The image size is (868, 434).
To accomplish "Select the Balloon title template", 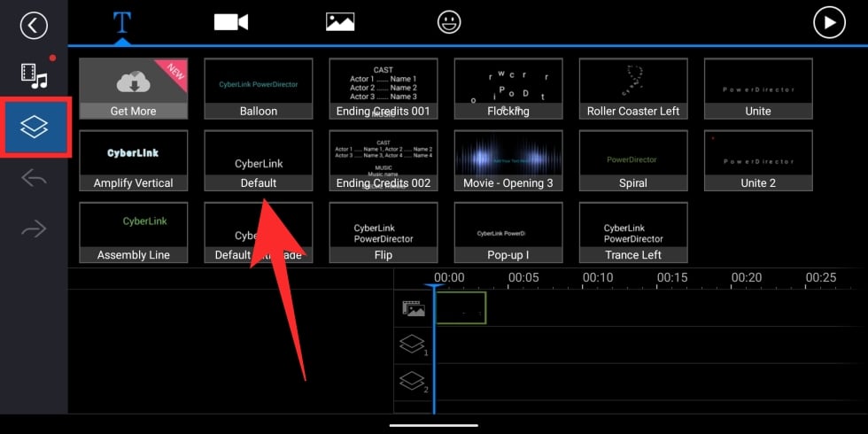I will 258,89.
